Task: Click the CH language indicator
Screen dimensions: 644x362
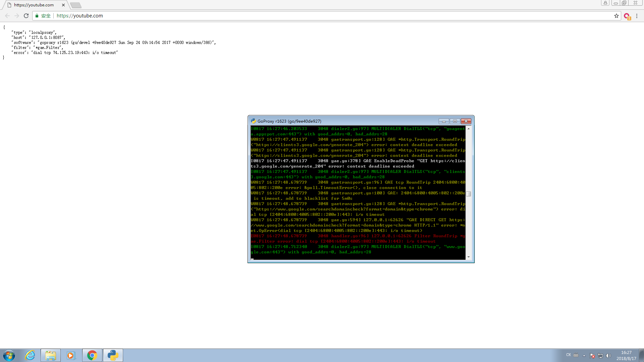Action: pyautogui.click(x=568, y=355)
